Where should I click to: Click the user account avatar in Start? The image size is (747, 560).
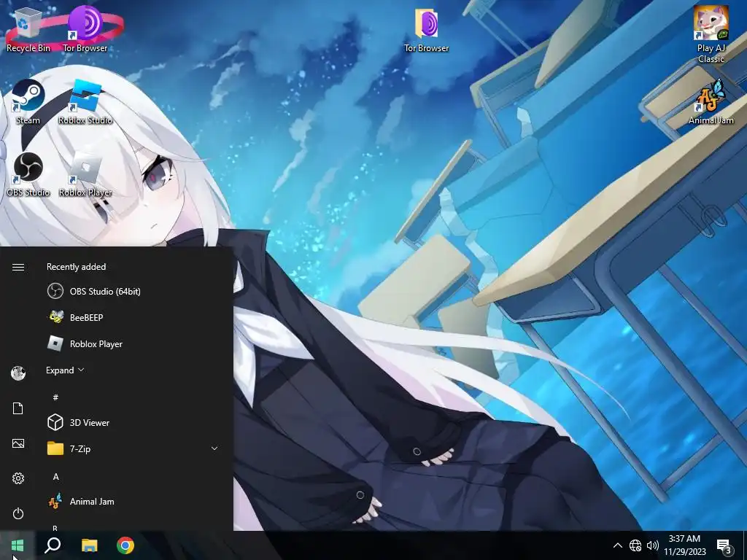point(18,373)
